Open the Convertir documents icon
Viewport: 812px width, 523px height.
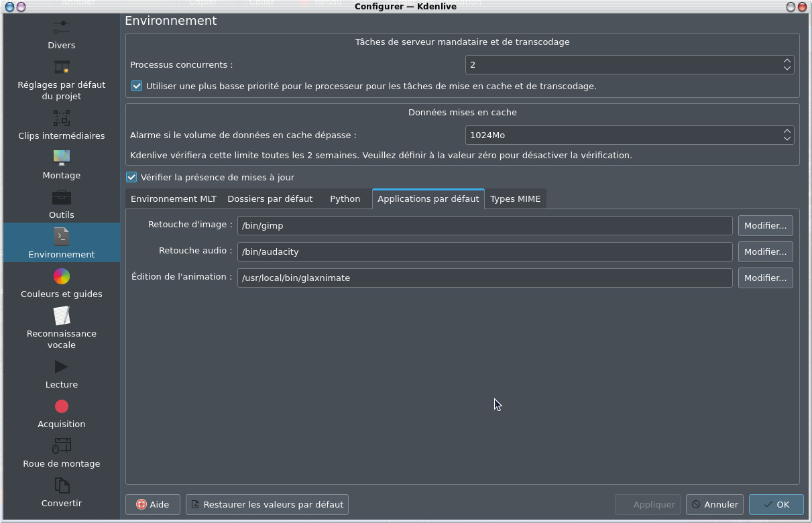click(62, 485)
